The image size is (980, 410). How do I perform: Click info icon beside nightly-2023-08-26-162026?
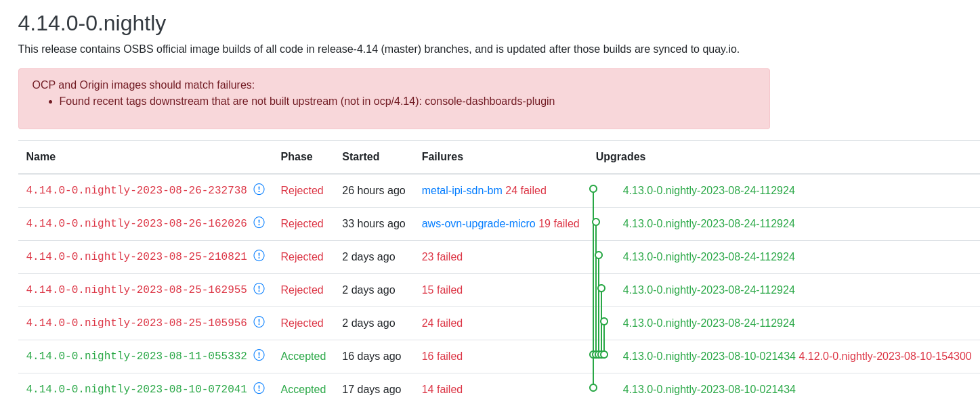pos(259,223)
